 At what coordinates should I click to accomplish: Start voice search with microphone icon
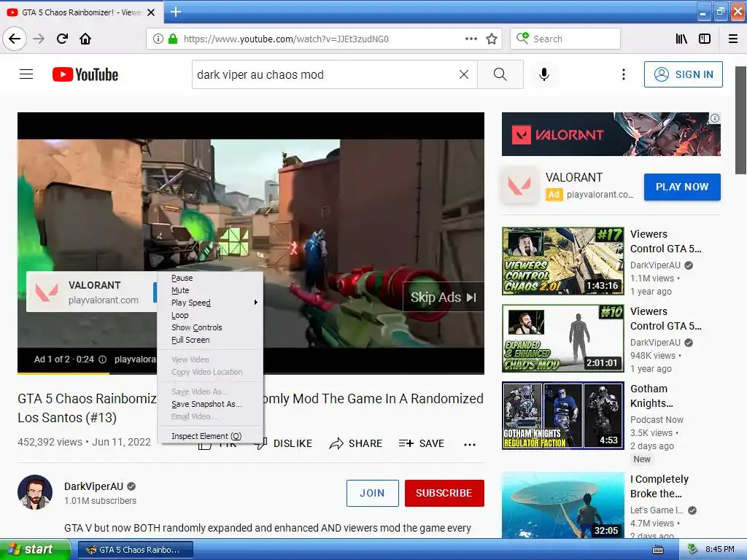544,74
